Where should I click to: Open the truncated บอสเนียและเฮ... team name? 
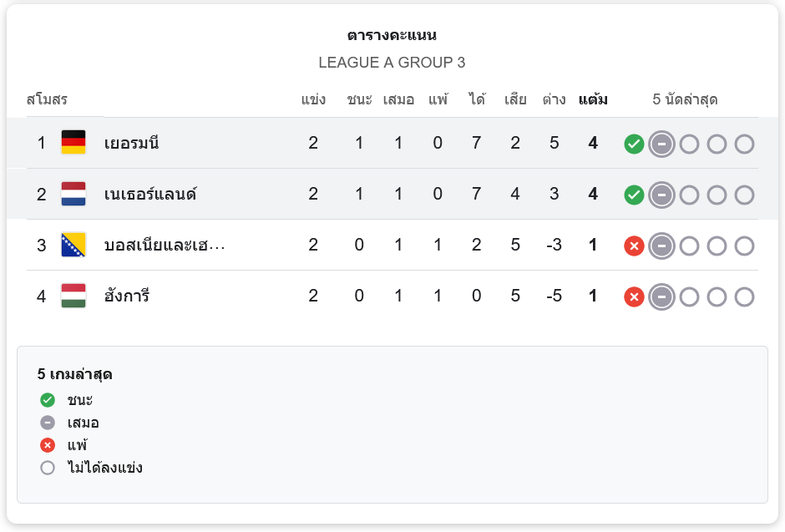click(x=165, y=245)
